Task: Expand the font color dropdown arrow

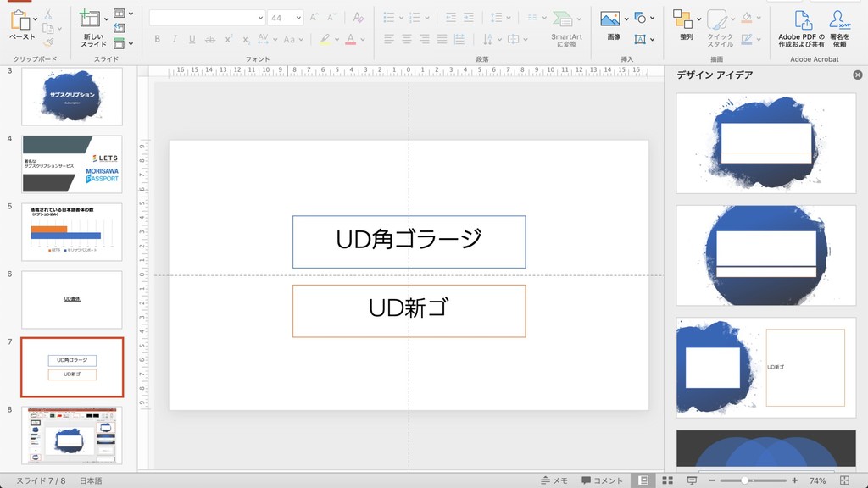Action: point(363,39)
